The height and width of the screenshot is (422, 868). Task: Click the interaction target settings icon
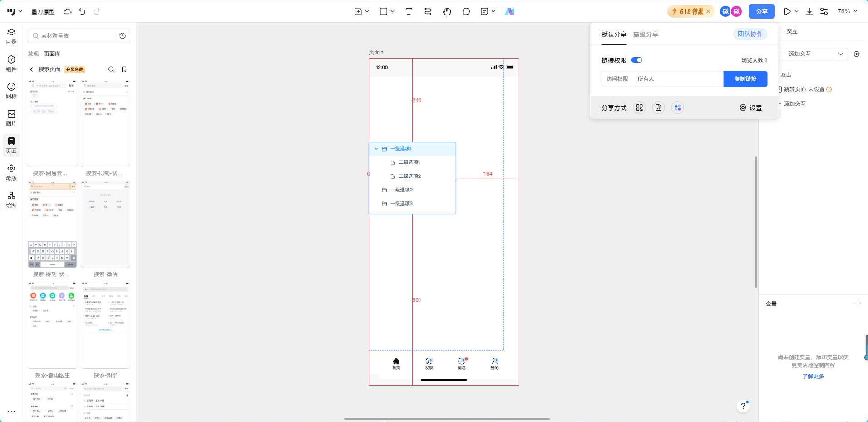pyautogui.click(x=857, y=54)
